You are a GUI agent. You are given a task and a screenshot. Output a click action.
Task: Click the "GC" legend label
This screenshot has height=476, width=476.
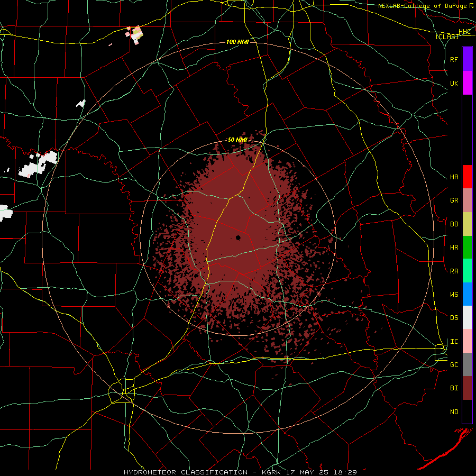coord(454,365)
